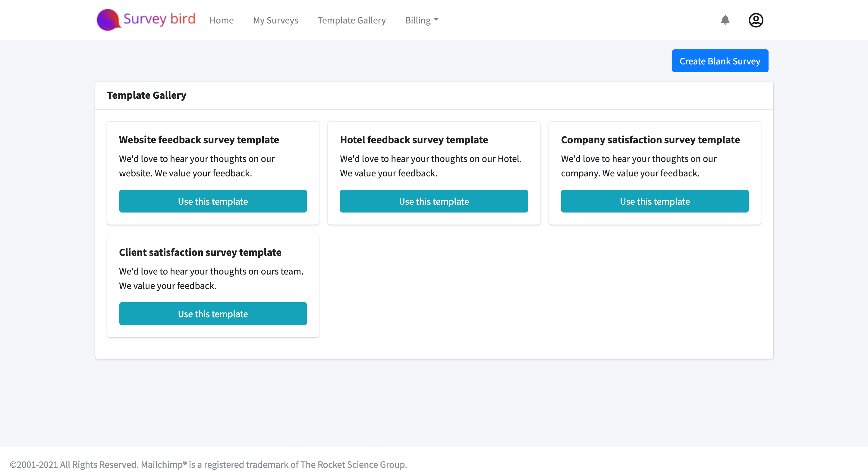868x475 pixels.
Task: Use the Company satisfaction survey template
Action: click(654, 201)
